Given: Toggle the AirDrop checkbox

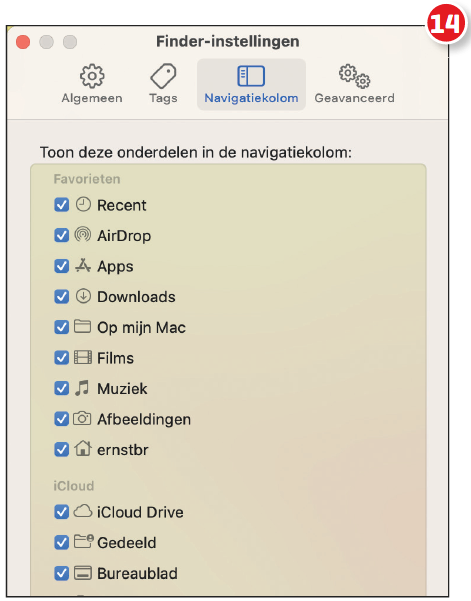Looking at the screenshot, I should [x=62, y=235].
